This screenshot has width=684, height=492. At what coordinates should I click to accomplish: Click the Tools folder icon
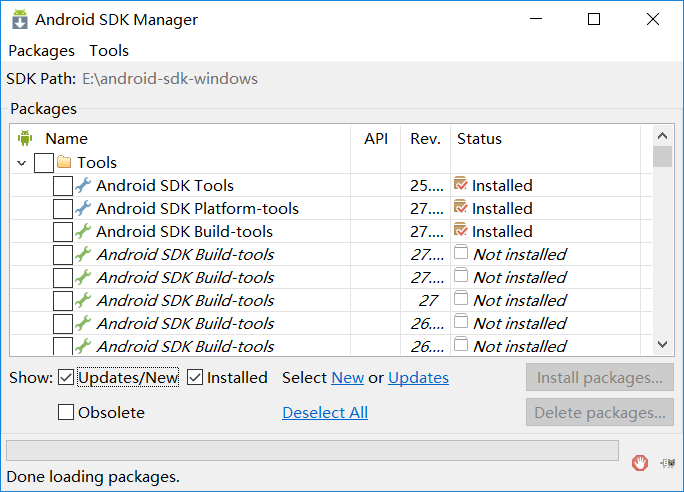[x=64, y=162]
